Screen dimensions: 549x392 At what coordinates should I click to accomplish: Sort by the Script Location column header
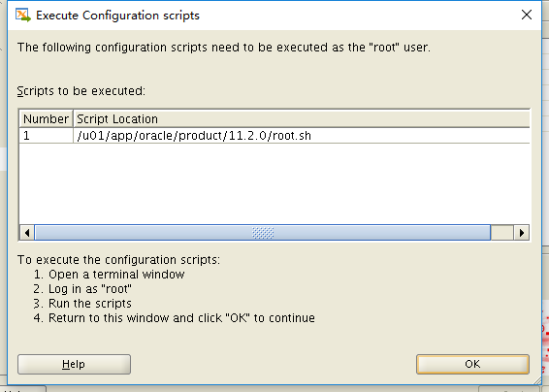[301, 119]
